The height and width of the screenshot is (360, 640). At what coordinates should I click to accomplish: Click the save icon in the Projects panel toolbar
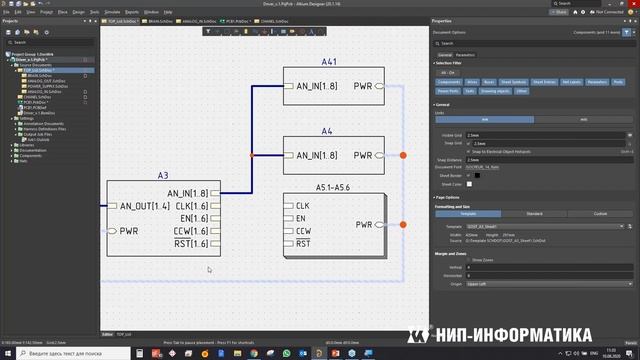point(8,32)
